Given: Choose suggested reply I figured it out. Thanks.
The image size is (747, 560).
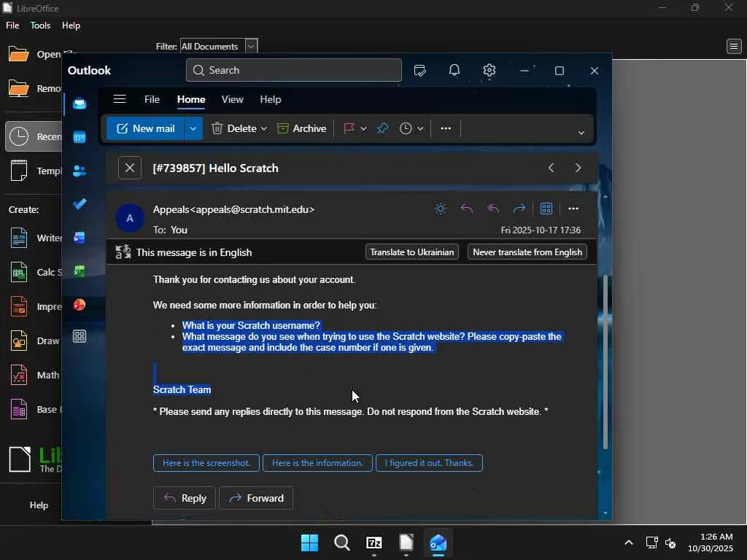Looking at the screenshot, I should pos(429,463).
